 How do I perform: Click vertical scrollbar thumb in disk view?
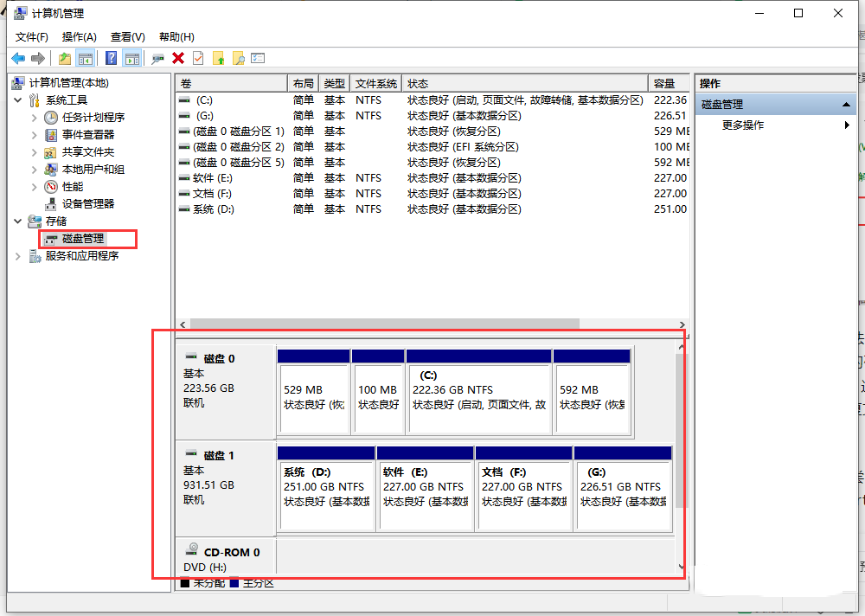(x=681, y=431)
